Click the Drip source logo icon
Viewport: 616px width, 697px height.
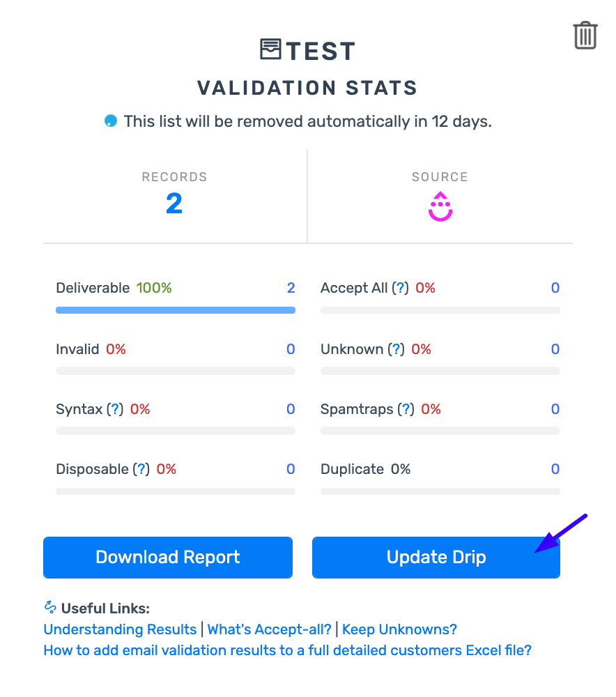[440, 206]
